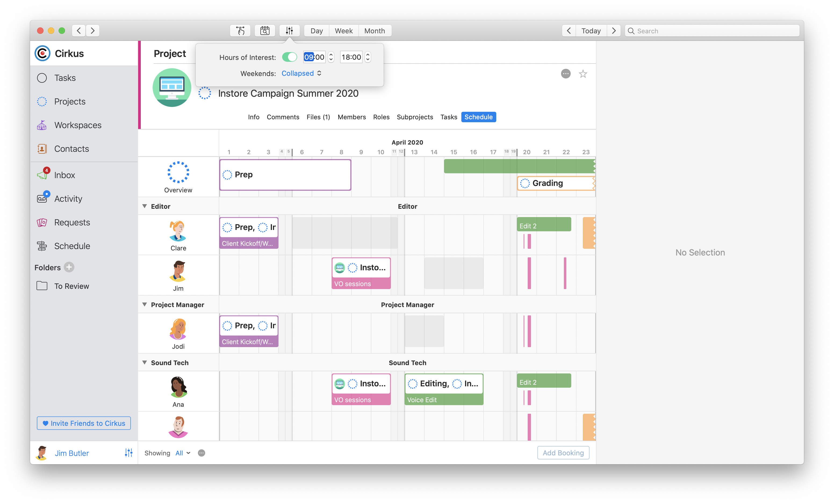Collapse the Editor role group
This screenshot has height=504, width=834.
pyautogui.click(x=145, y=206)
